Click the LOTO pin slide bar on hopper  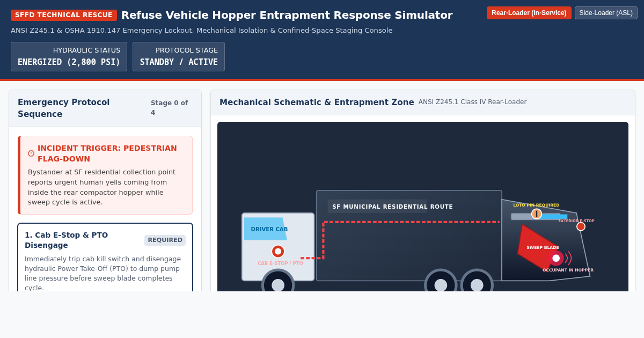pos(539,217)
